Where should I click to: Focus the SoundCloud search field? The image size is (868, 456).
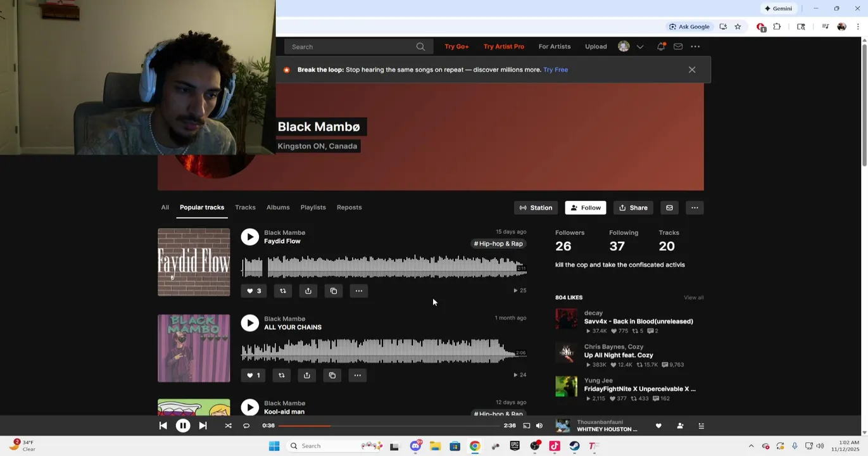[359, 46]
